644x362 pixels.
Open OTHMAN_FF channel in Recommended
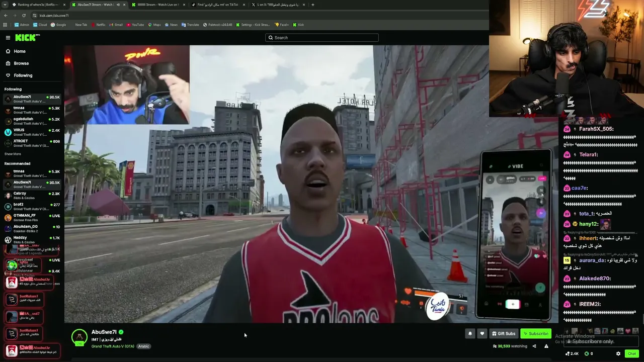click(32, 218)
